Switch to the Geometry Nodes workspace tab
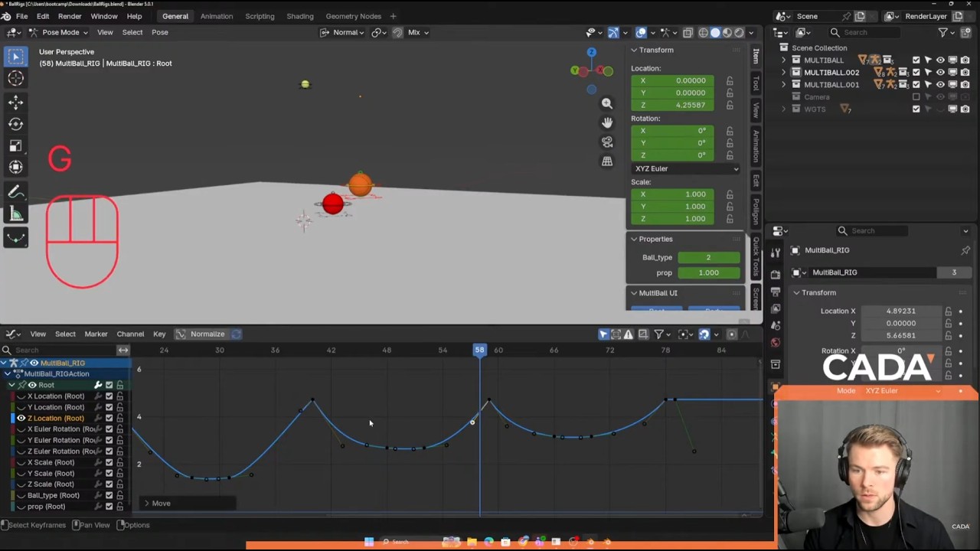The image size is (980, 551). [353, 16]
